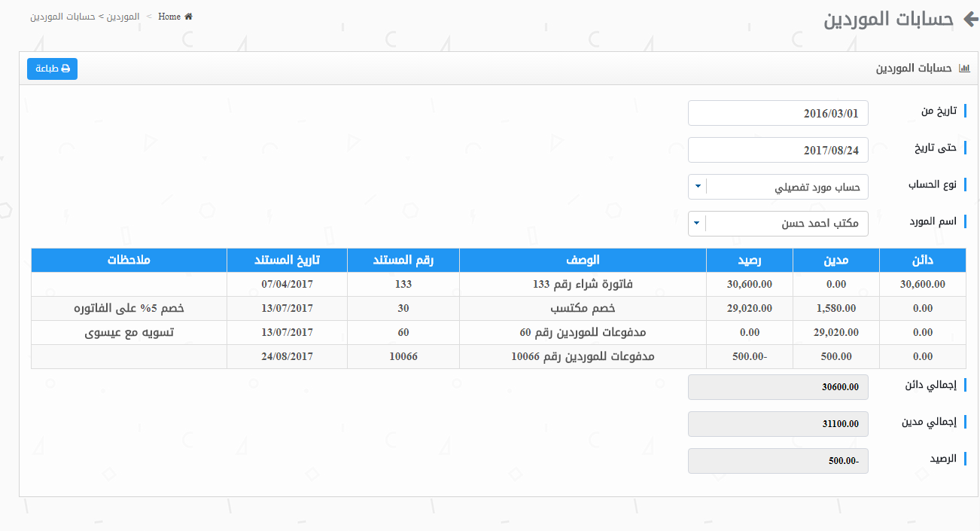
Task: Click the حتى تاريخ date field
Action: click(778, 150)
